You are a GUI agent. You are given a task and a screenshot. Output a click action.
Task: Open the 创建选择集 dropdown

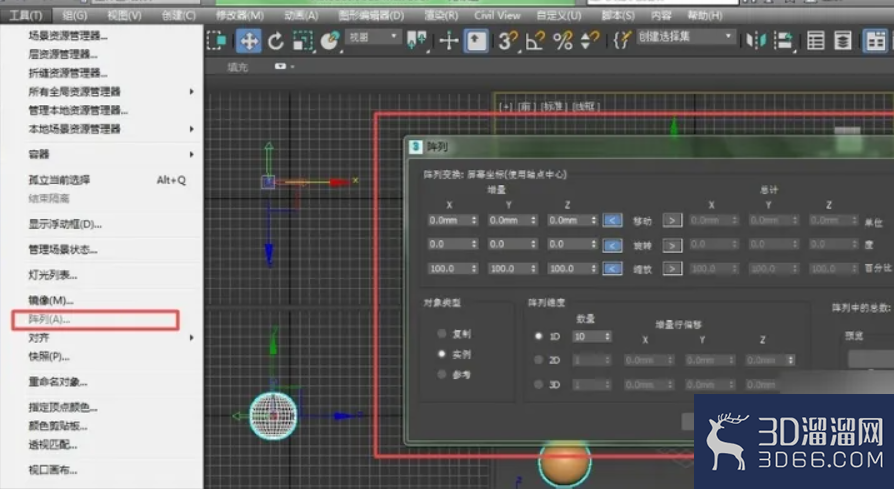[685, 36]
